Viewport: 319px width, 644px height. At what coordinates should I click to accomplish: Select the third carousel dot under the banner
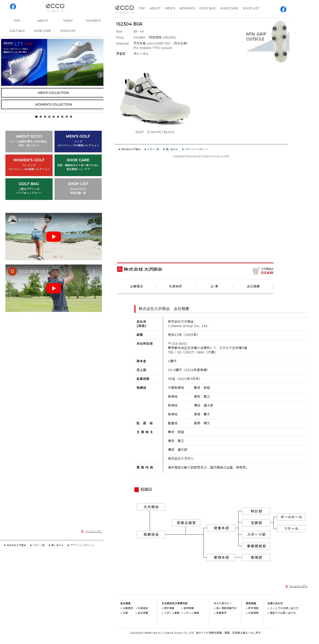pyautogui.click(x=45, y=116)
